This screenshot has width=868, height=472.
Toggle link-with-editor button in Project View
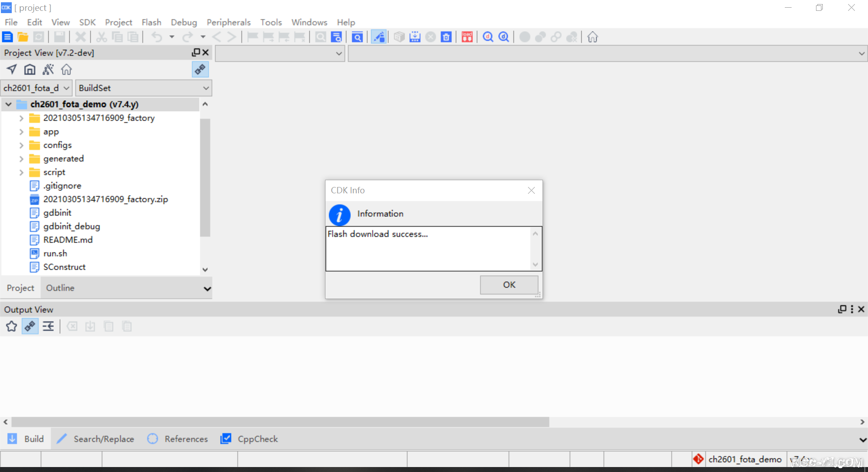click(x=200, y=70)
